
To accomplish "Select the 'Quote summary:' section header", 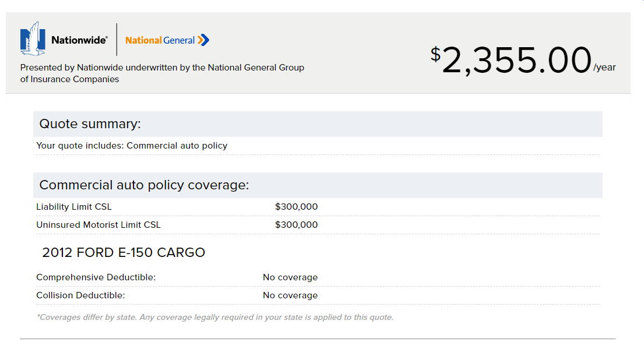I will (90, 124).
